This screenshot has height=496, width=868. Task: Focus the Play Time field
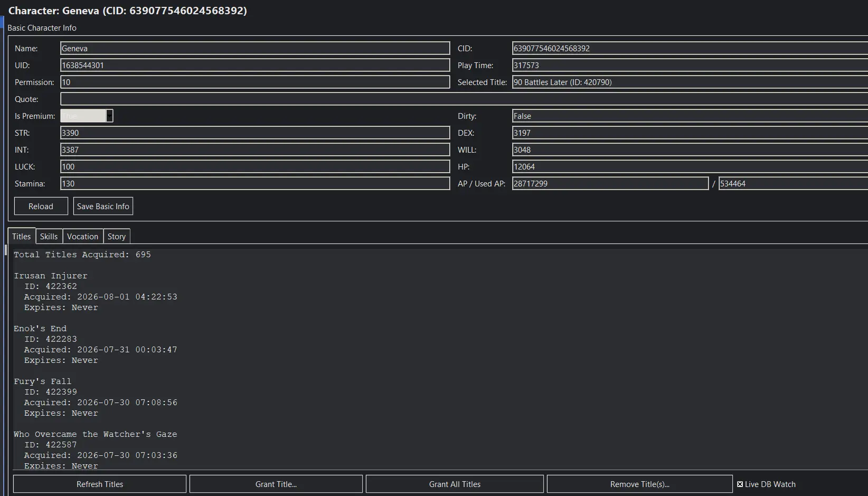coord(690,65)
